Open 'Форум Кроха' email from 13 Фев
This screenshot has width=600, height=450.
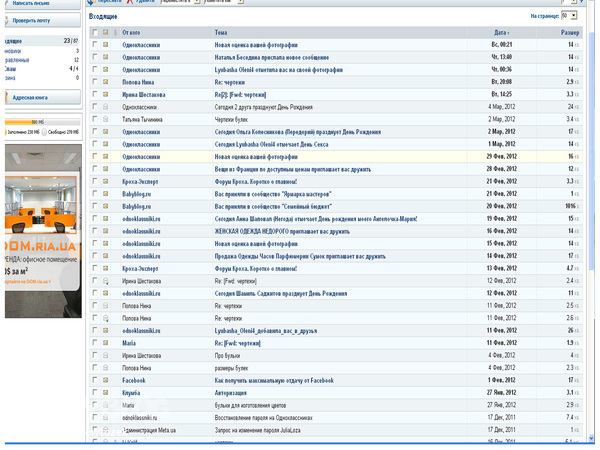256,269
